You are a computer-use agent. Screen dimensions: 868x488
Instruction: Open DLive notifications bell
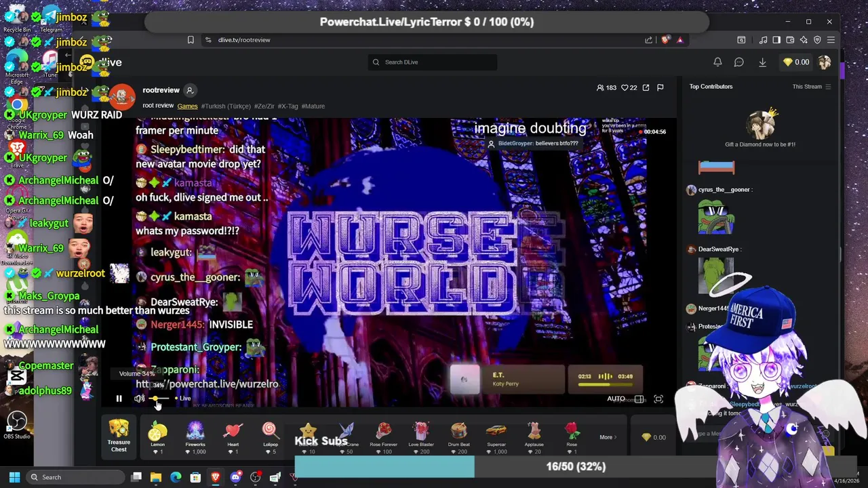(x=717, y=62)
